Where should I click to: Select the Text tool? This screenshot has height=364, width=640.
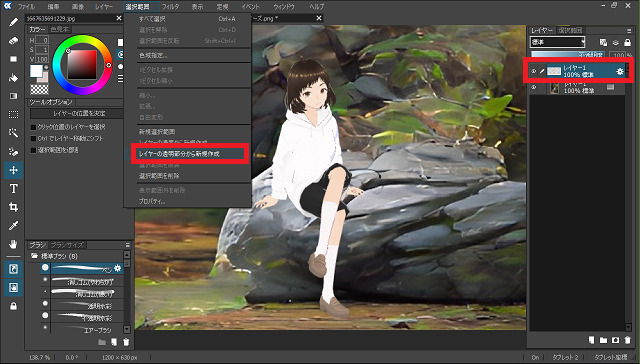pos(13,189)
